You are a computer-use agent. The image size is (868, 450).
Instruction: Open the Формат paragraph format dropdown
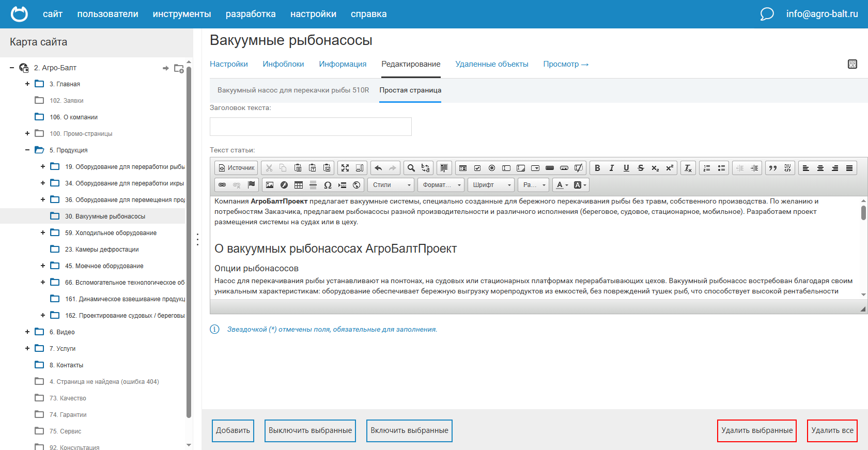point(441,185)
